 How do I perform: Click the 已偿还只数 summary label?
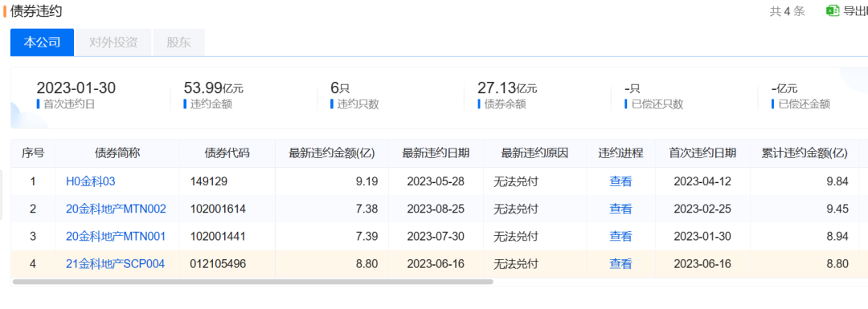(657, 104)
